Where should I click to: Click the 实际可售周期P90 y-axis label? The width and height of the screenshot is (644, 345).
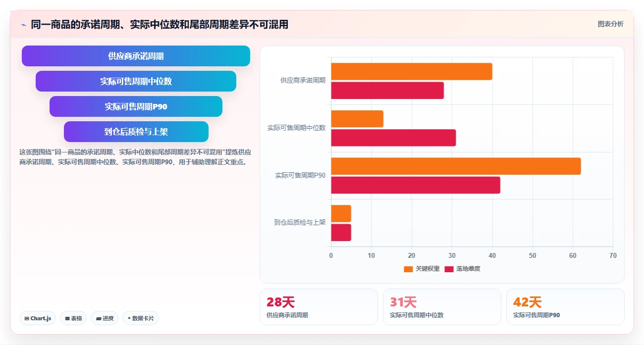300,175
